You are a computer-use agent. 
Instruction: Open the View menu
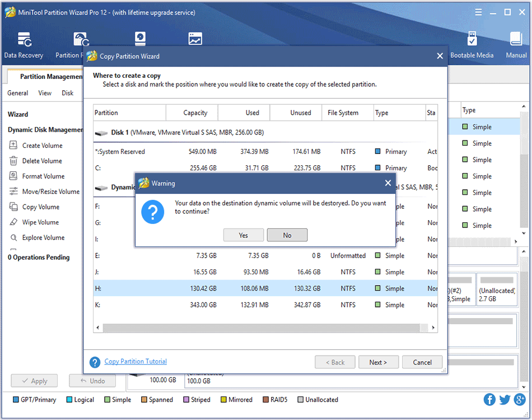point(45,93)
